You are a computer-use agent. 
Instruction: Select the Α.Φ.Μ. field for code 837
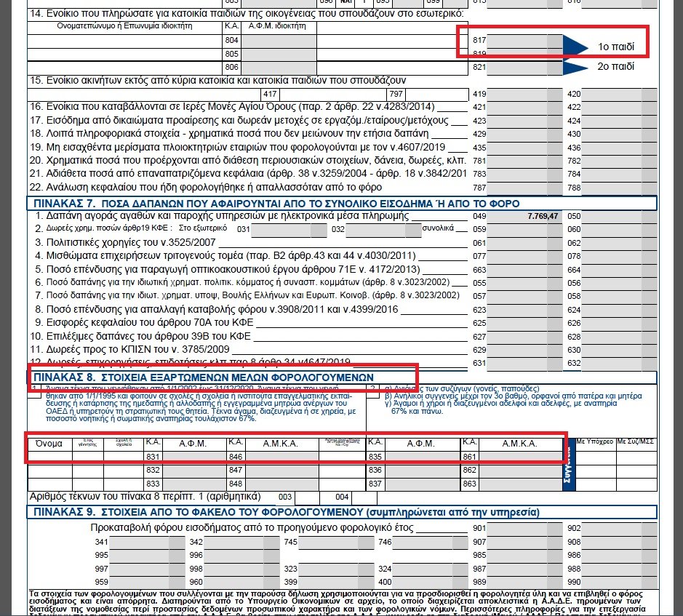pos(423,484)
